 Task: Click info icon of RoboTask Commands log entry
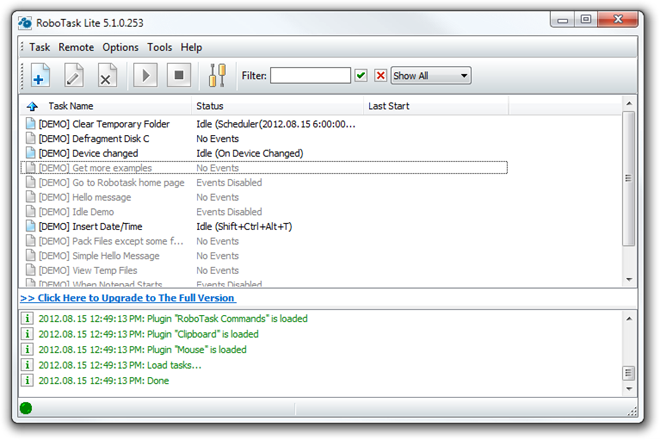tap(27, 318)
